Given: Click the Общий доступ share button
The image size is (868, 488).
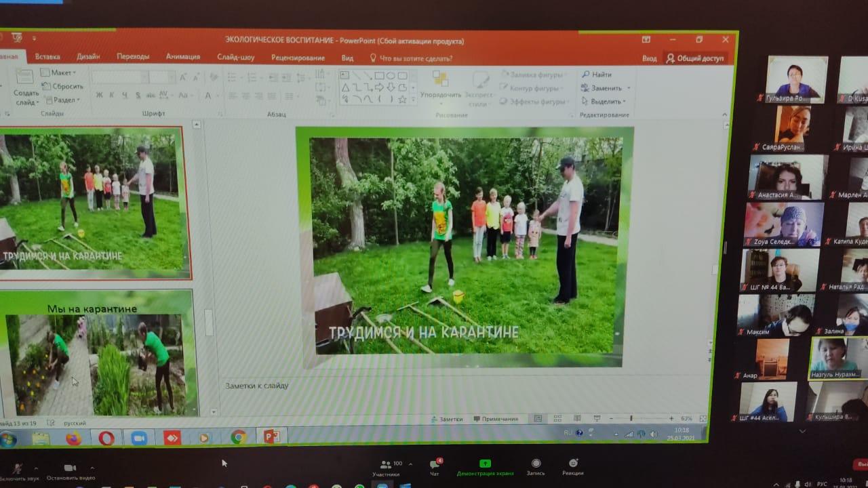Looking at the screenshot, I should [x=695, y=58].
